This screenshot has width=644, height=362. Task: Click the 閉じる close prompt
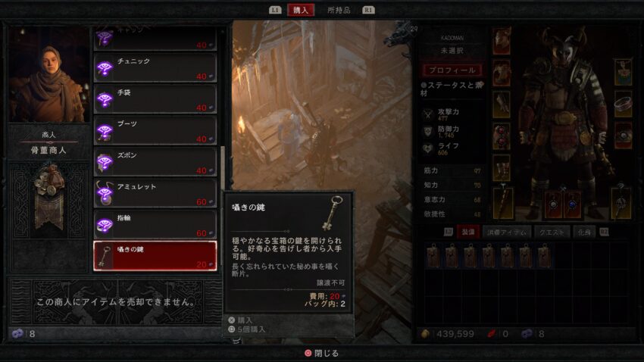click(x=321, y=353)
